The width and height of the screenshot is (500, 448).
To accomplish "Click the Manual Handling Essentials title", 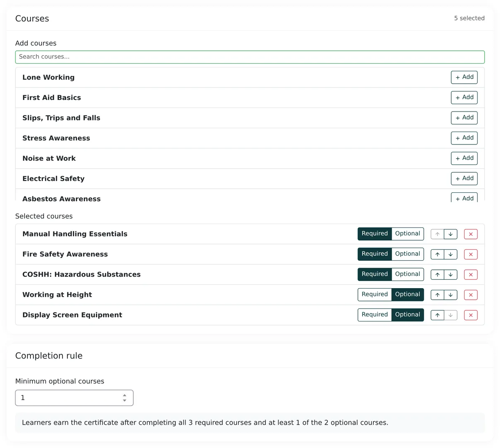I will click(75, 234).
